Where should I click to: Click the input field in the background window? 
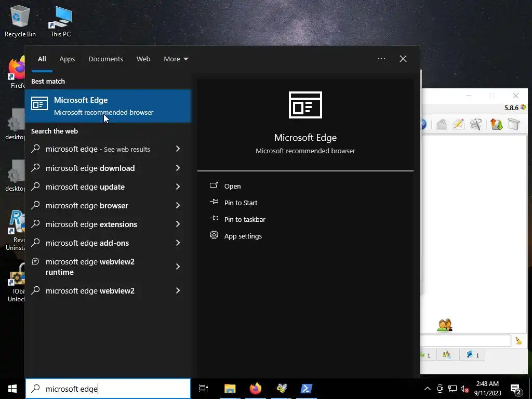coord(465,341)
